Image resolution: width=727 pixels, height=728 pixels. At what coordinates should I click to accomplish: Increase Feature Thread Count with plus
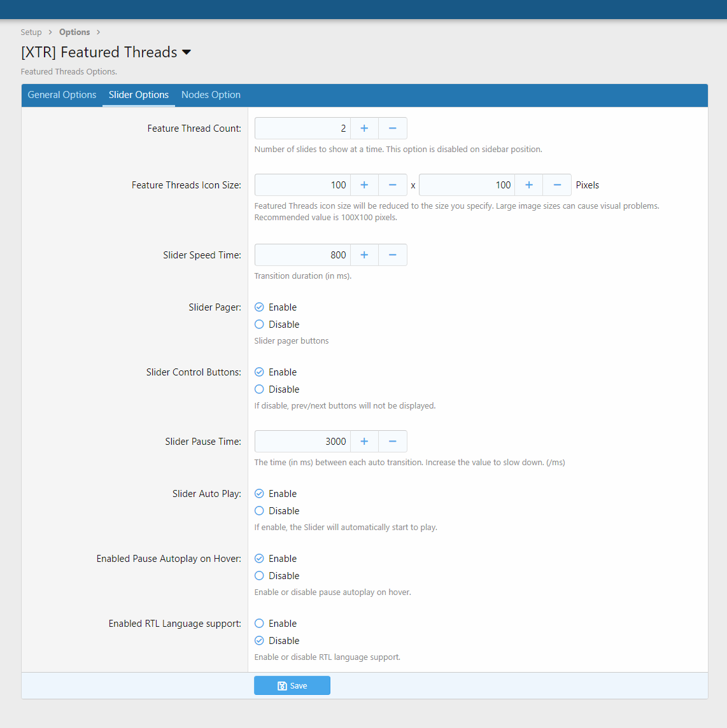(x=364, y=128)
